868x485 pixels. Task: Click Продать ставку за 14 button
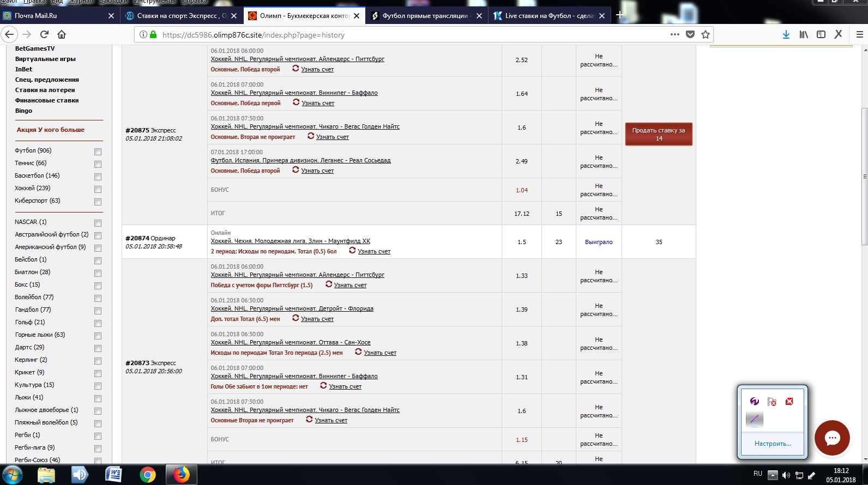659,134
